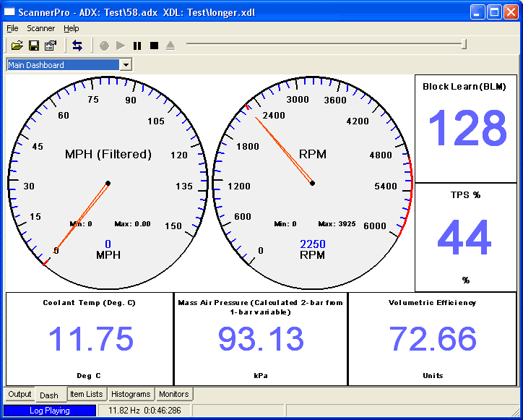Switch to the Histograms tab
523x420 pixels.
point(131,394)
